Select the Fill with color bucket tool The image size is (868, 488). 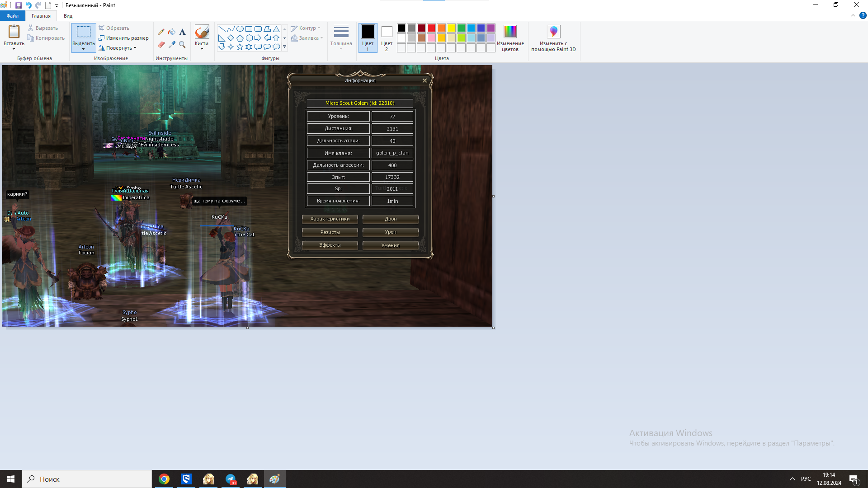172,32
